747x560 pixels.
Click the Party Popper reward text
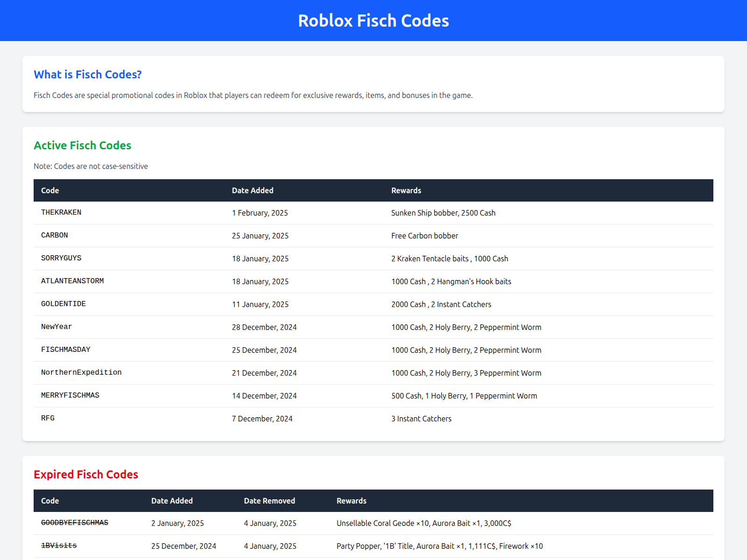point(440,546)
